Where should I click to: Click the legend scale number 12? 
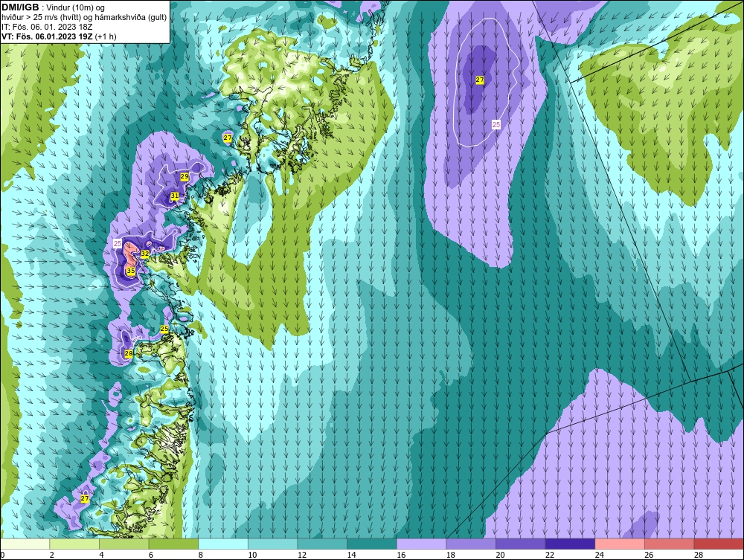[x=302, y=555]
